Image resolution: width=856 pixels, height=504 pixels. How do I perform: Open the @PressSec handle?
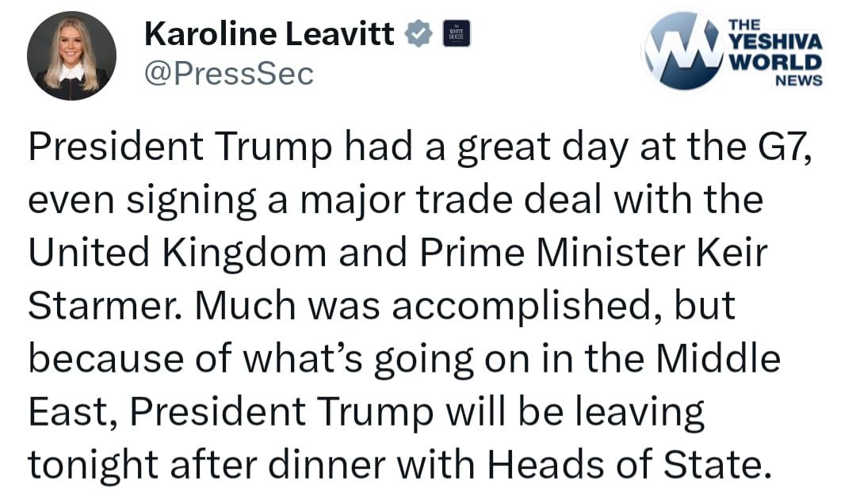[229, 74]
